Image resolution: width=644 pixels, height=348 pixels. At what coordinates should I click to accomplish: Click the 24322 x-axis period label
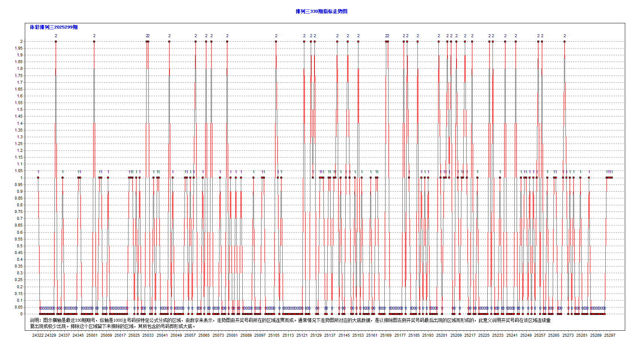click(x=38, y=335)
